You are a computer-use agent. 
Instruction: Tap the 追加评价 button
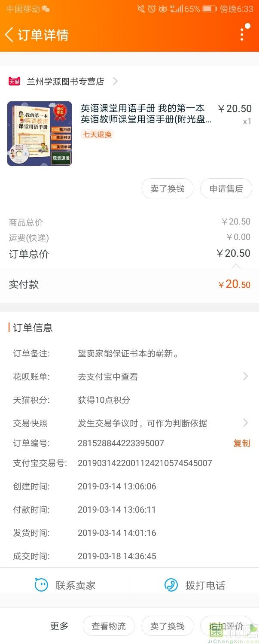click(226, 626)
